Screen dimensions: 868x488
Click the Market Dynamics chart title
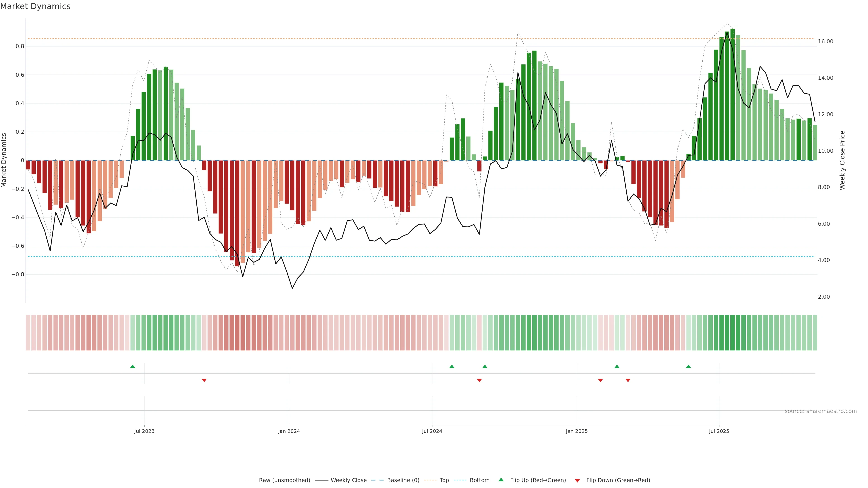tap(35, 6)
